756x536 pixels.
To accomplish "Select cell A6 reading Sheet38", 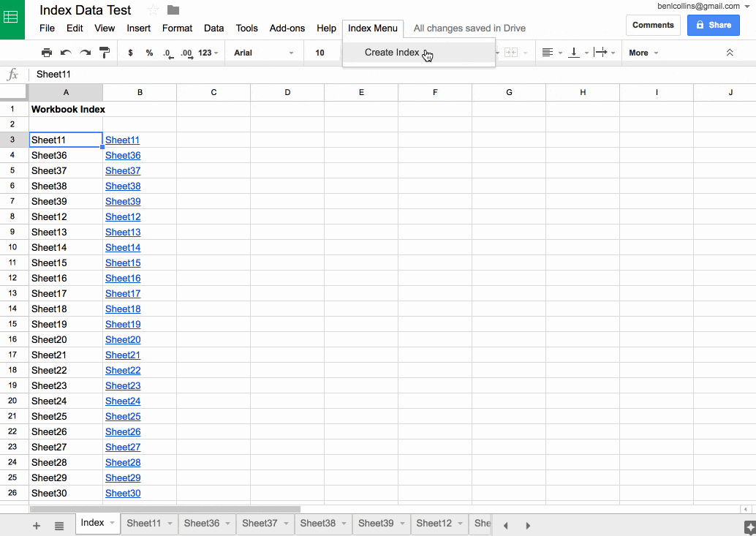I will point(66,186).
